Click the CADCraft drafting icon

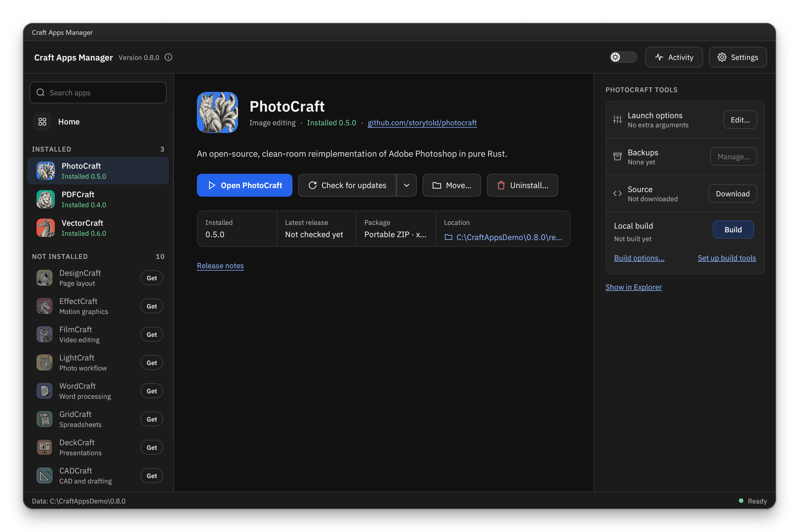pos(45,476)
